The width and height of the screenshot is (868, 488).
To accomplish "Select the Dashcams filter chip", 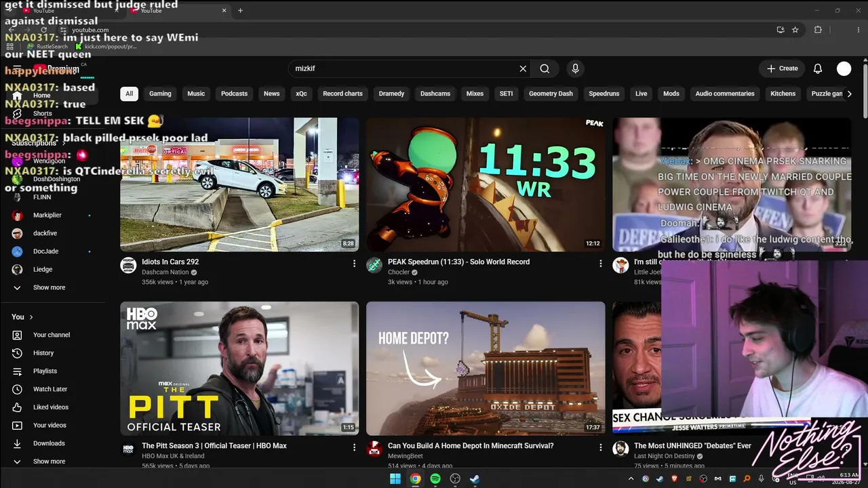I will (435, 94).
